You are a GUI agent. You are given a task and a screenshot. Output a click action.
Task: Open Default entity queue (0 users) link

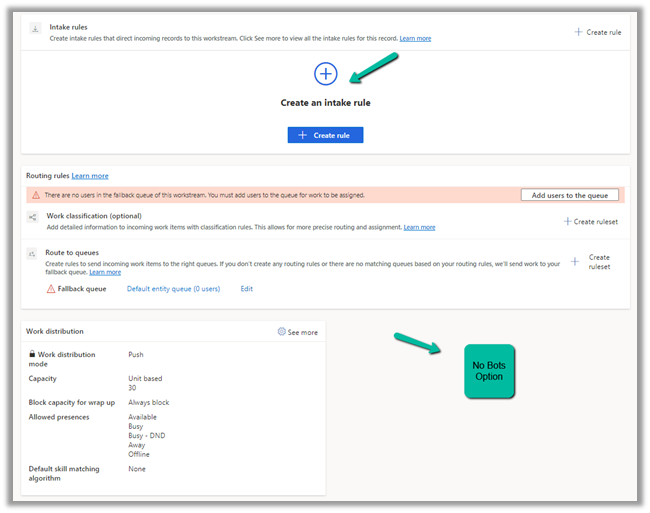(x=173, y=289)
